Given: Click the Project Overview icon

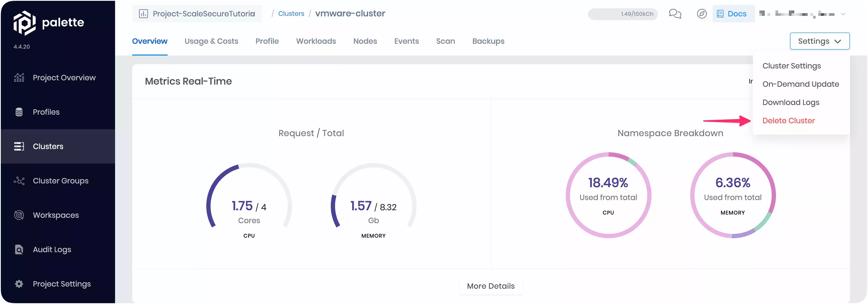Looking at the screenshot, I should [x=19, y=77].
